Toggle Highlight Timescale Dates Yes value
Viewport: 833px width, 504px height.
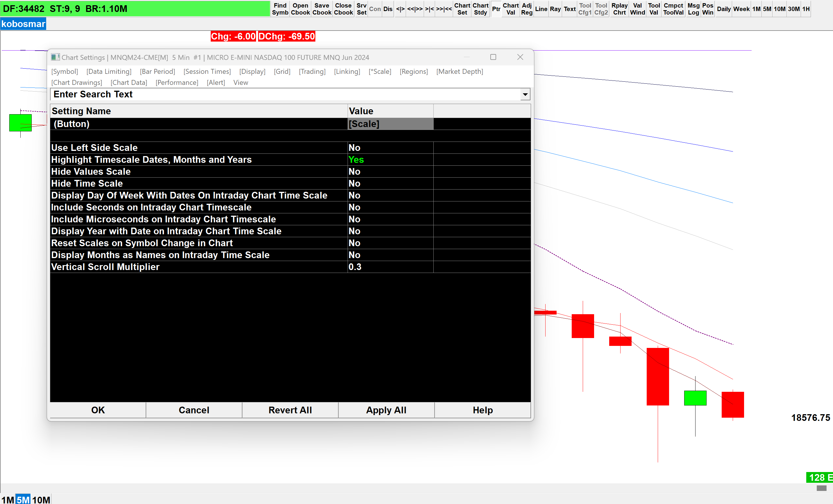point(390,160)
